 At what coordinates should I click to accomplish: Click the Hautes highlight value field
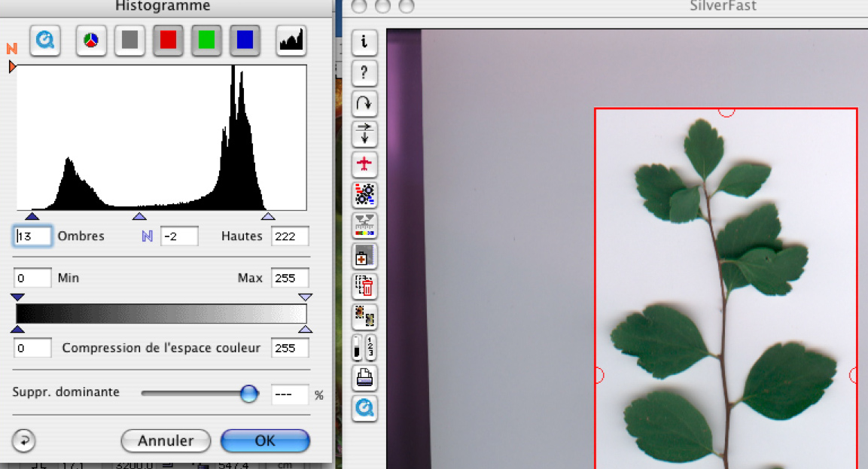[x=290, y=236]
